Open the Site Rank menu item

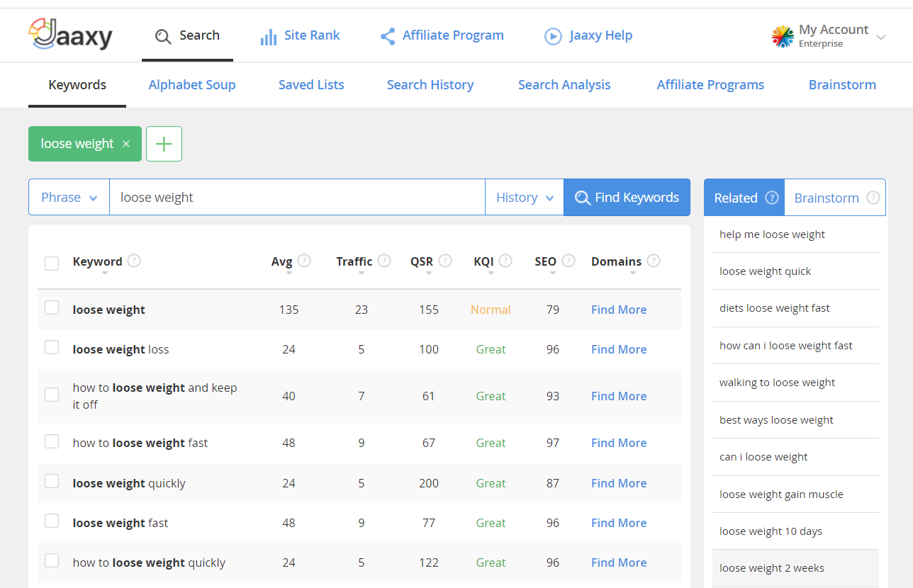point(300,35)
